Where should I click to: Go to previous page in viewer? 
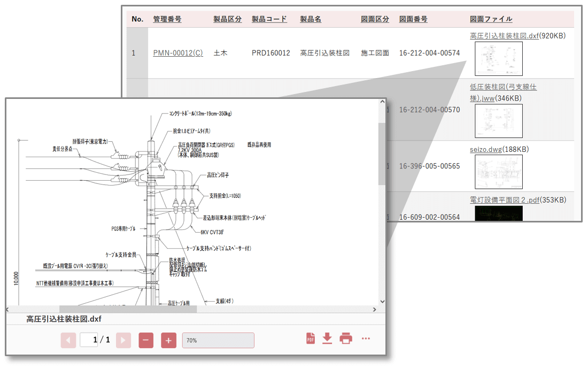pos(68,341)
